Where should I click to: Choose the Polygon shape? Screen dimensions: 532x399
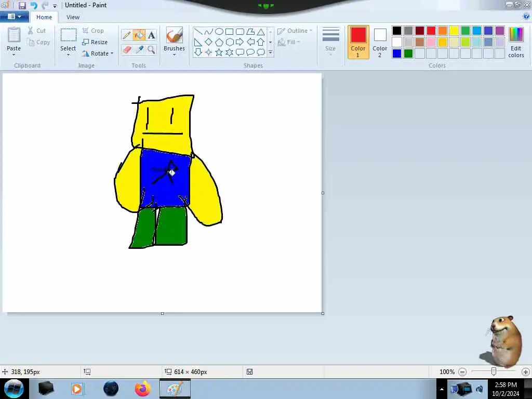pyautogui.click(x=250, y=32)
